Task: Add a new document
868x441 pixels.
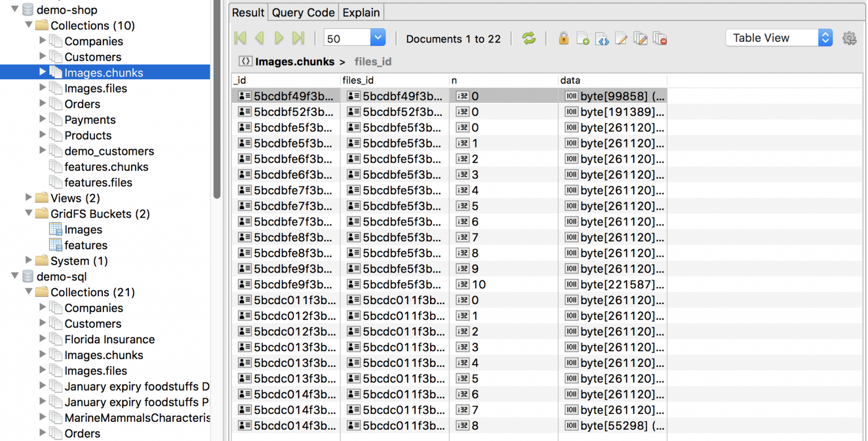Action: 583,38
